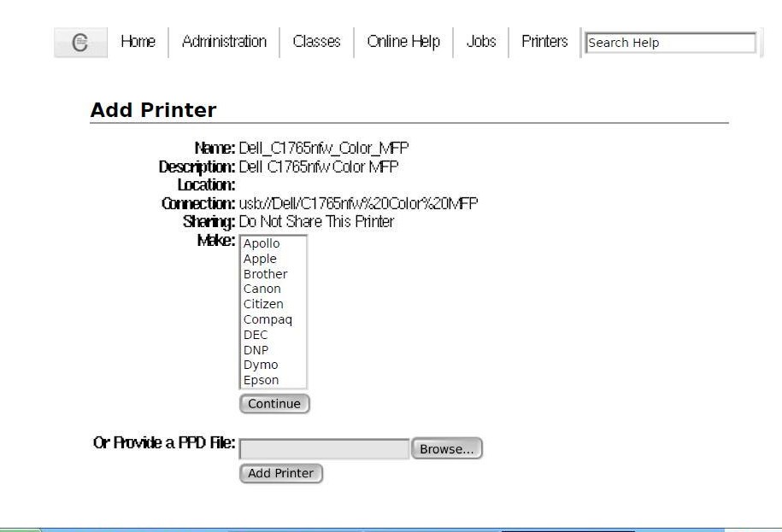Viewport: 782px width, 532px height.
Task: Click the Continue button
Action: tap(274, 404)
